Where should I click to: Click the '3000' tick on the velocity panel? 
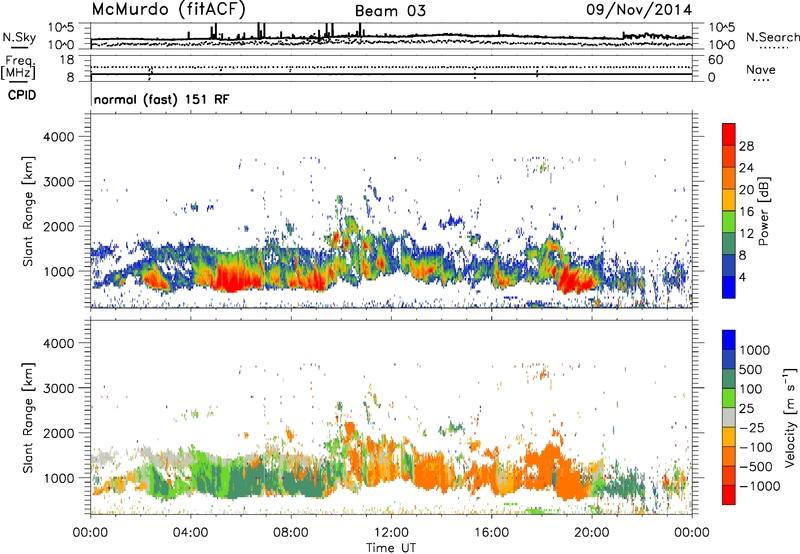[x=58, y=388]
